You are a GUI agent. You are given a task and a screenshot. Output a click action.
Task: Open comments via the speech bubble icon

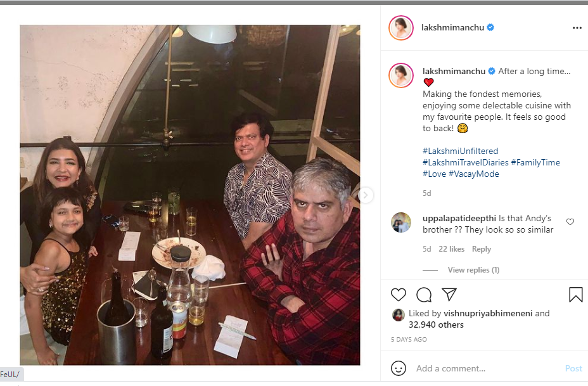424,295
